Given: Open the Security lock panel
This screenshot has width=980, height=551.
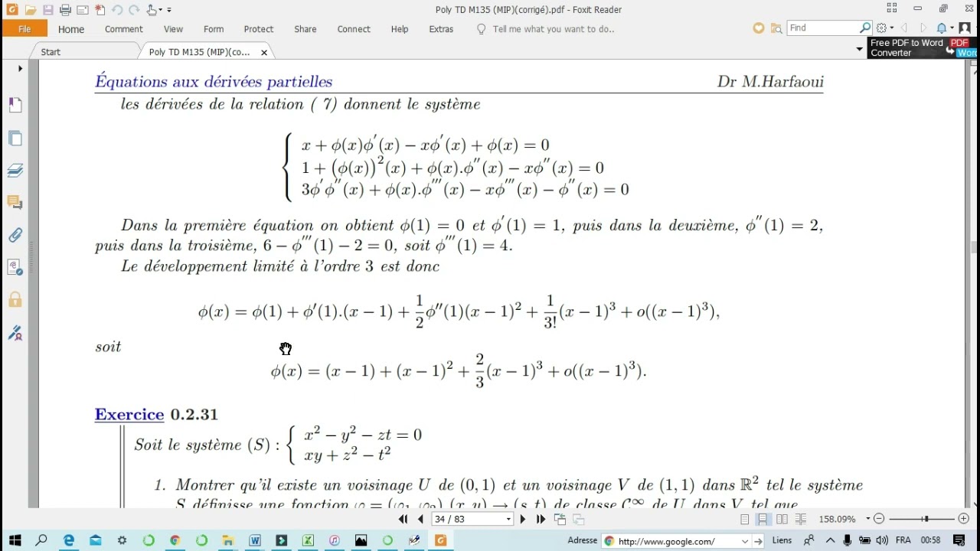Looking at the screenshot, I should [x=15, y=299].
